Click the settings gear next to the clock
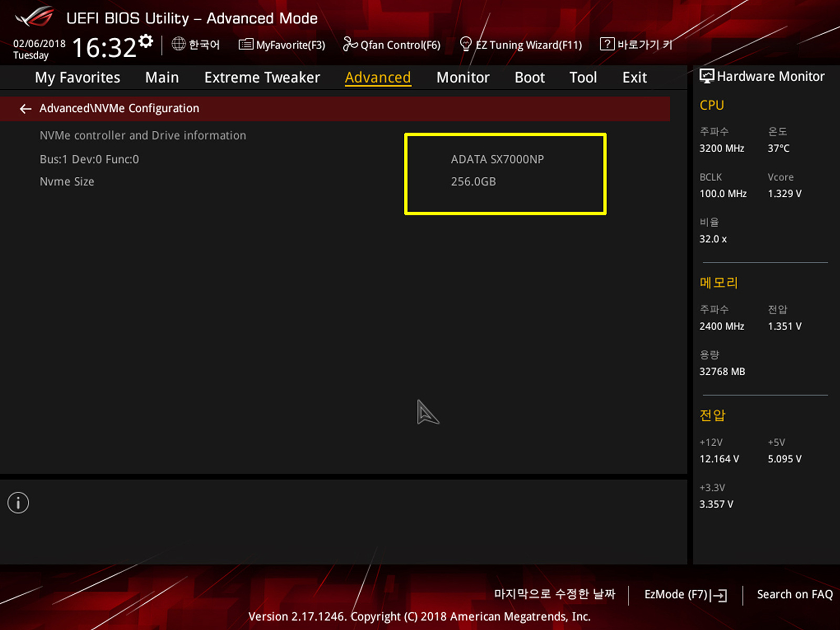The image size is (840, 630). [146, 41]
